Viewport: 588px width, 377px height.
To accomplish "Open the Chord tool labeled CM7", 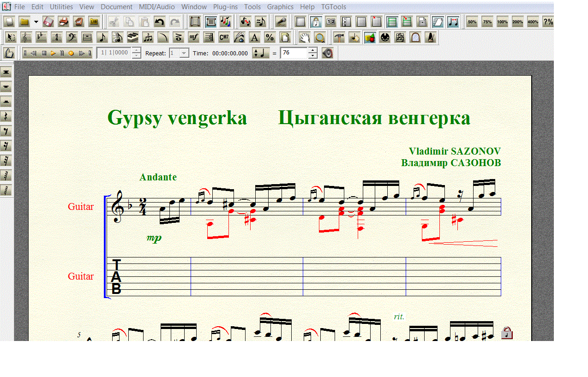I will [x=224, y=37].
